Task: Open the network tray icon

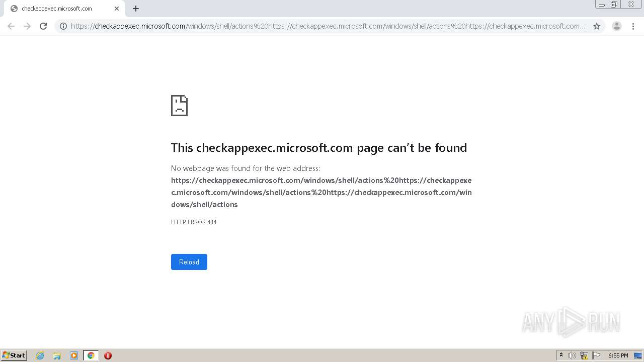Action: tap(584, 355)
